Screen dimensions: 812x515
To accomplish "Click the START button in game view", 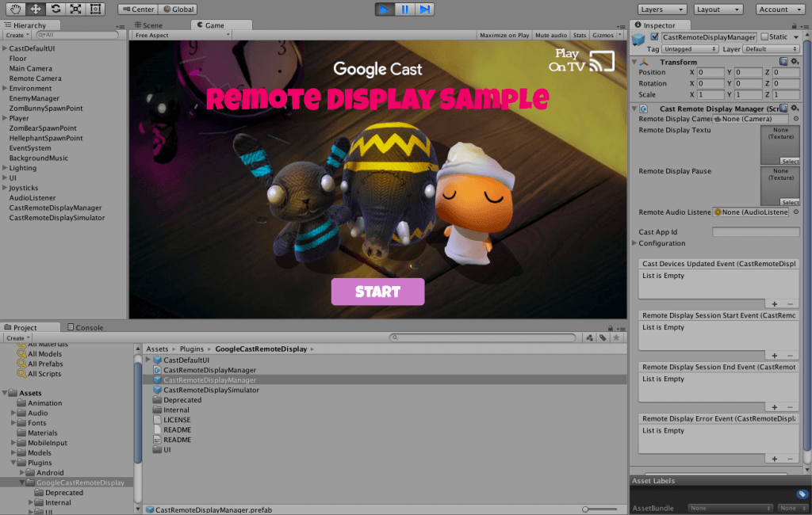I will coord(377,292).
